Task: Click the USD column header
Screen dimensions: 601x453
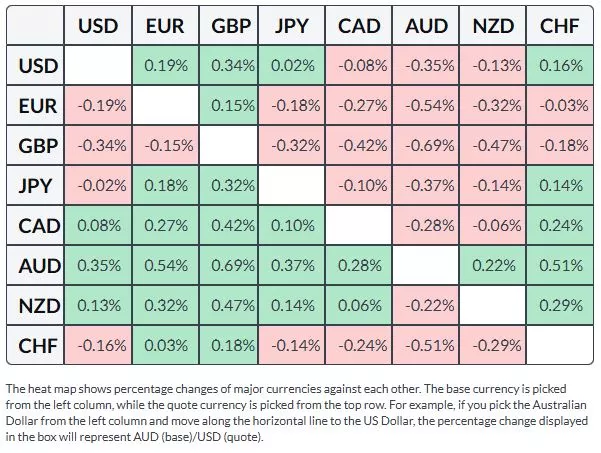Action: [100, 26]
